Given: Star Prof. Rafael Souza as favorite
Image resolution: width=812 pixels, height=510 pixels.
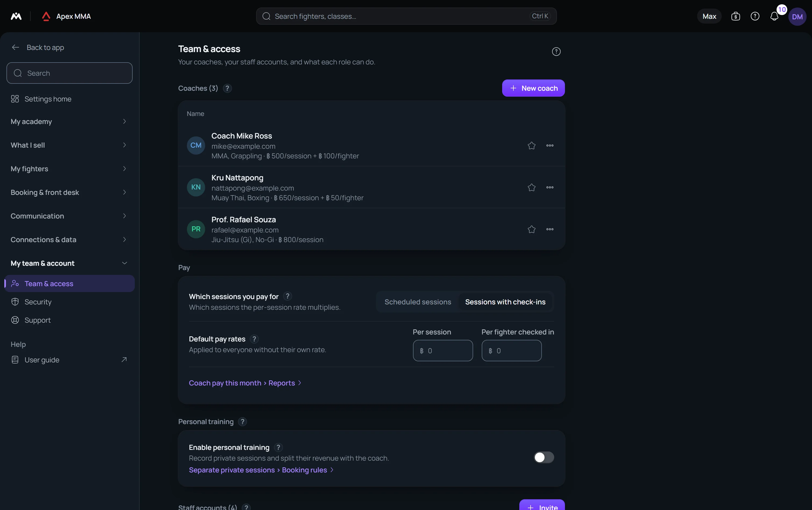Looking at the screenshot, I should coord(531,229).
